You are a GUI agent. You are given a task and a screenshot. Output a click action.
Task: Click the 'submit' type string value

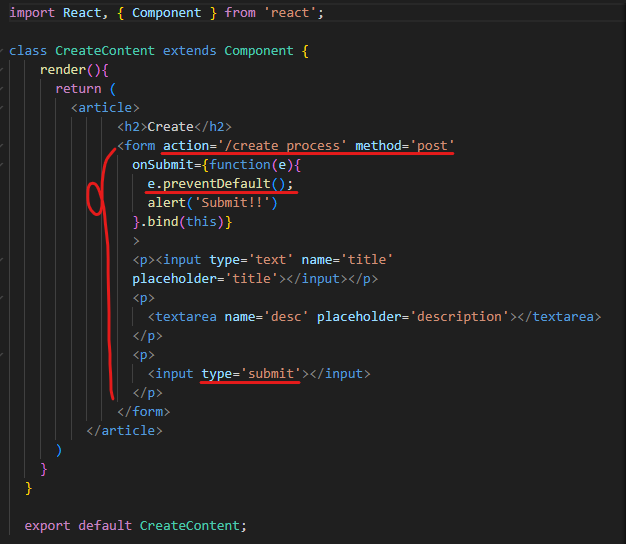point(271,374)
